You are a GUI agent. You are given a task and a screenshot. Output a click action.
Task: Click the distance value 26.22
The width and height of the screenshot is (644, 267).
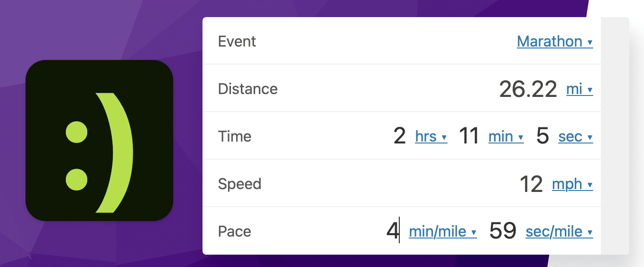[528, 89]
